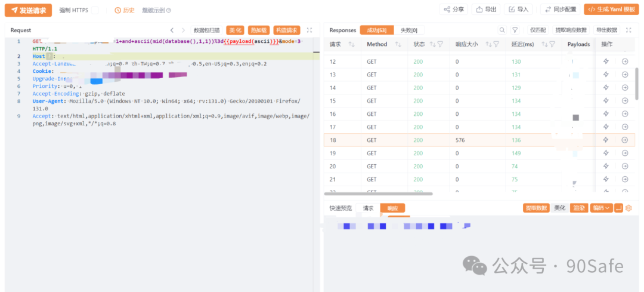This screenshot has width=644, height=292.
Task: Click the lightning icon in row 18
Action: pos(605,140)
